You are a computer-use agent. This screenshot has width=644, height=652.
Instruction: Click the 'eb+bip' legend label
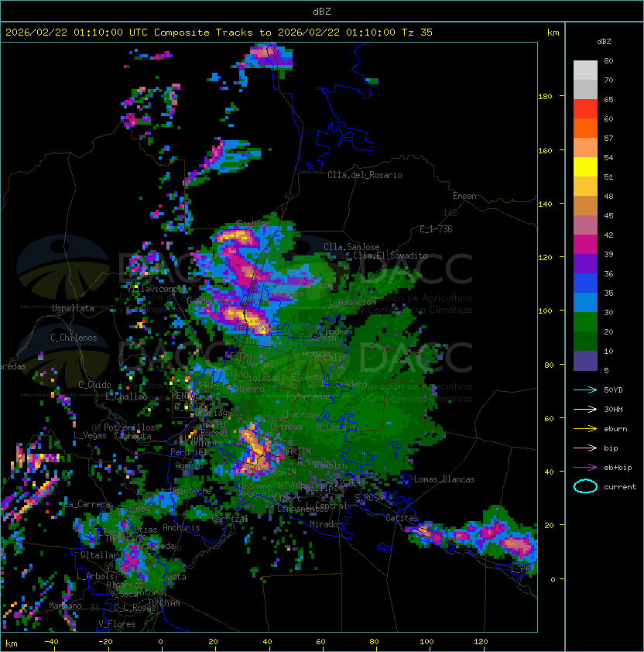pos(618,468)
